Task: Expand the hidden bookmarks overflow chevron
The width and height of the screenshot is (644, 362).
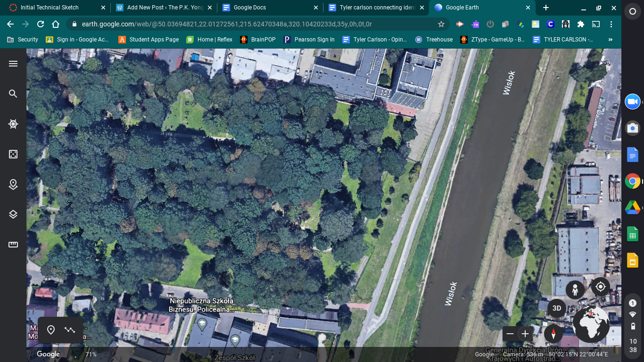Action: [x=611, y=40]
